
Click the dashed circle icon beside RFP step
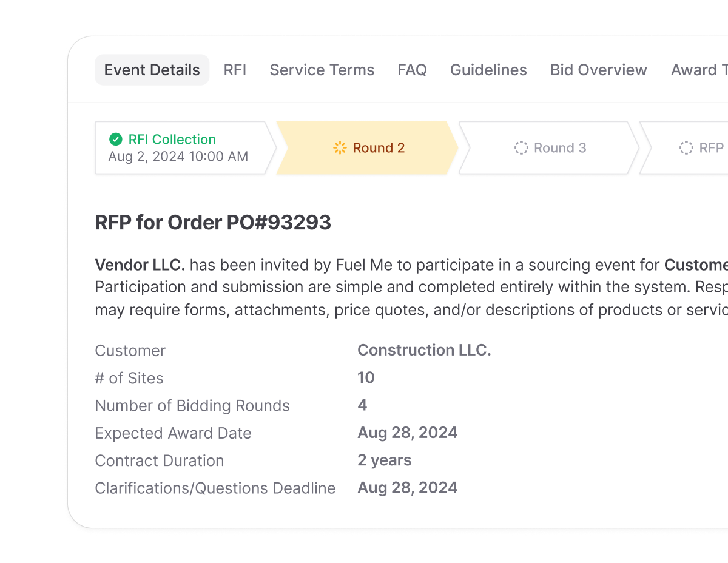click(686, 148)
